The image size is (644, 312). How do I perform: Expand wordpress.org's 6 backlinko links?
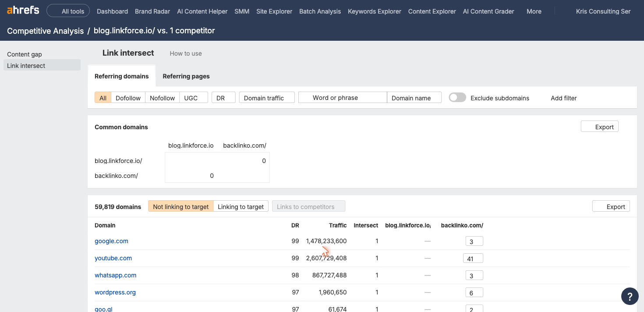point(474,292)
